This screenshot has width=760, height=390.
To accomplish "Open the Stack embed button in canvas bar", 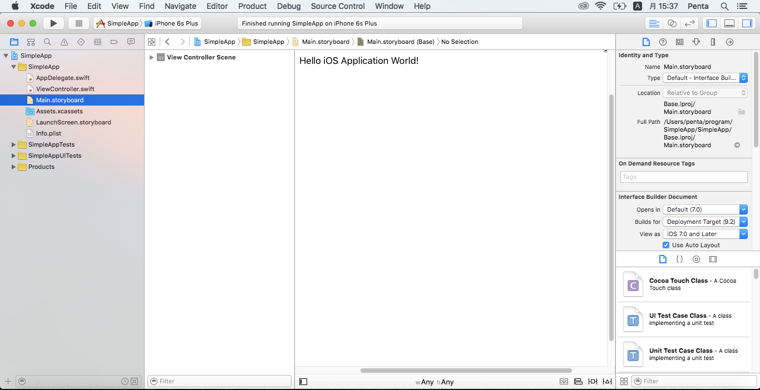I will click(x=563, y=382).
